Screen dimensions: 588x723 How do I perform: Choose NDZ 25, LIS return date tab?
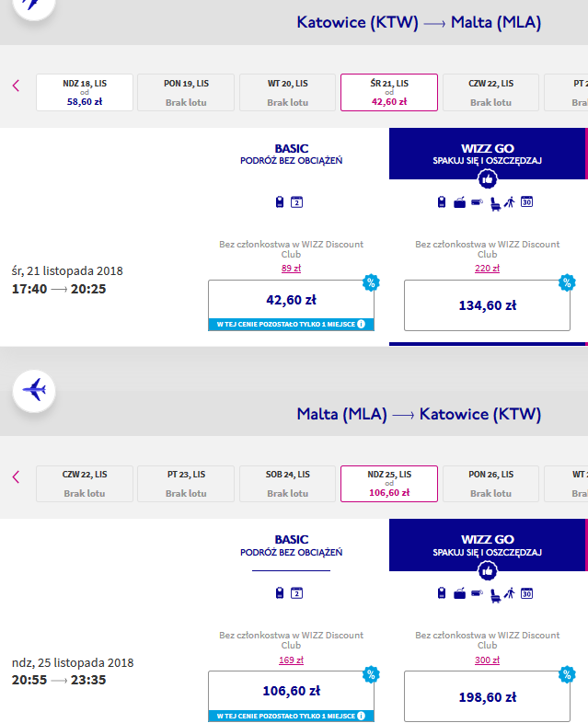(389, 484)
